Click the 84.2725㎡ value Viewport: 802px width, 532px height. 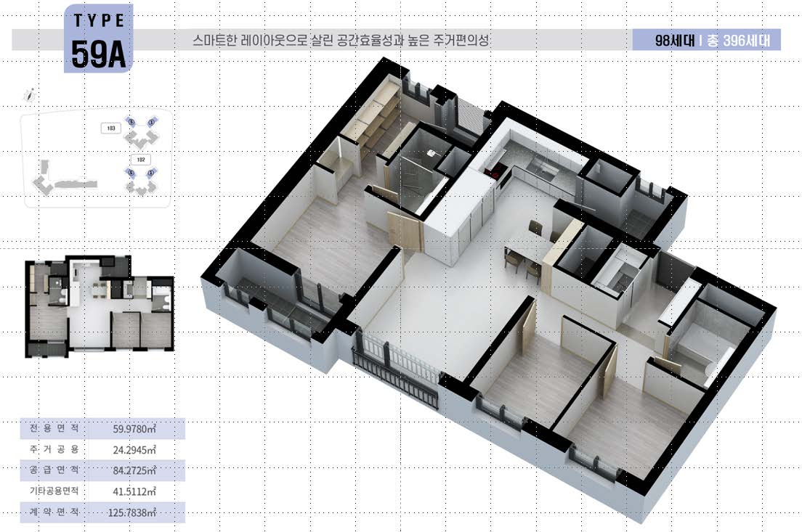pyautogui.click(x=134, y=471)
